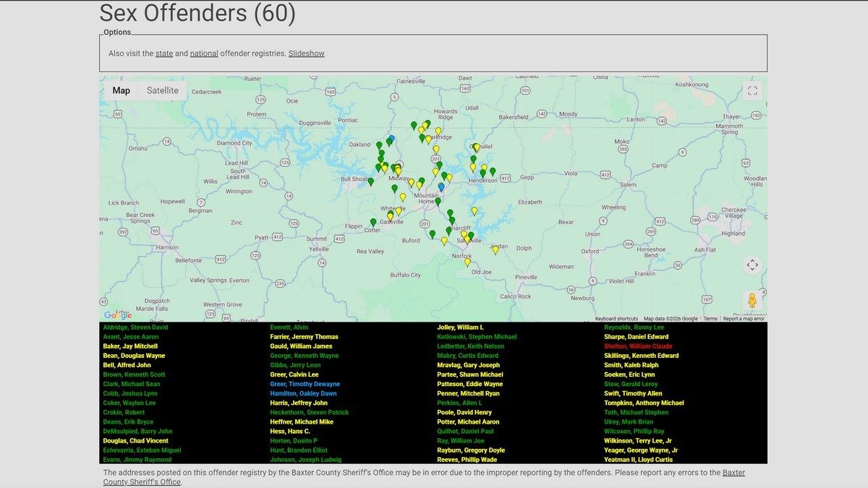Open the map Terms link
The height and width of the screenshot is (488, 868).
pyautogui.click(x=711, y=318)
